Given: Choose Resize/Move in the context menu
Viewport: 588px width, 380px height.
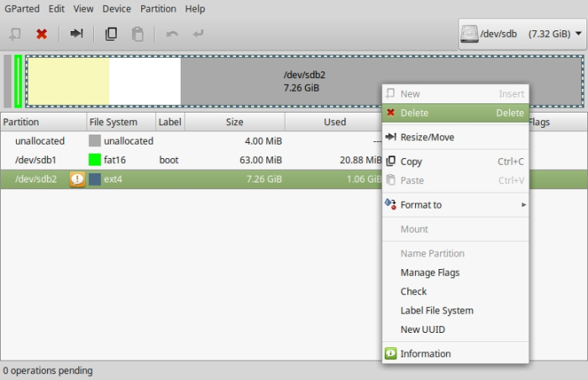Looking at the screenshot, I should 455,137.
